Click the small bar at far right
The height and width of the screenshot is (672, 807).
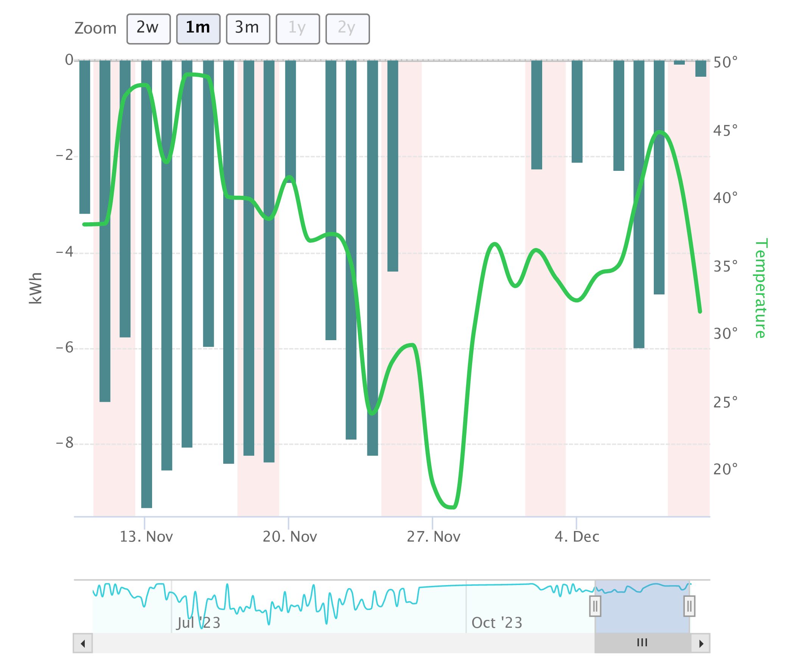pyautogui.click(x=701, y=69)
